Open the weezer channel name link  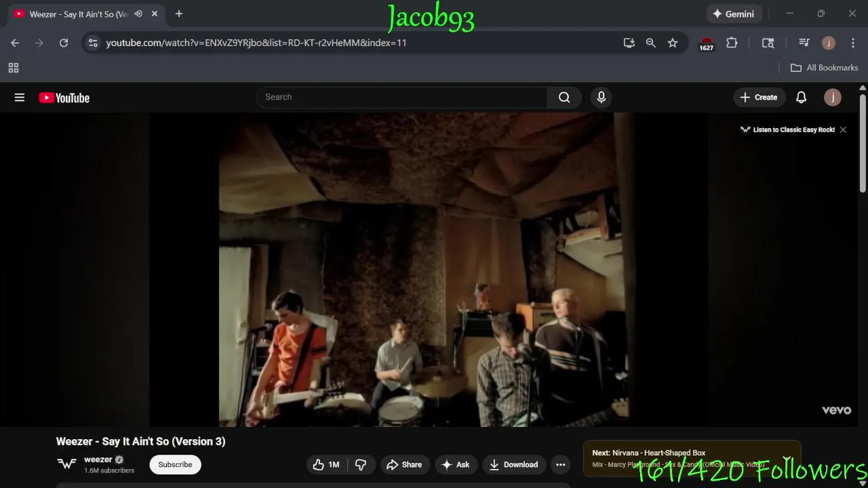click(x=98, y=460)
